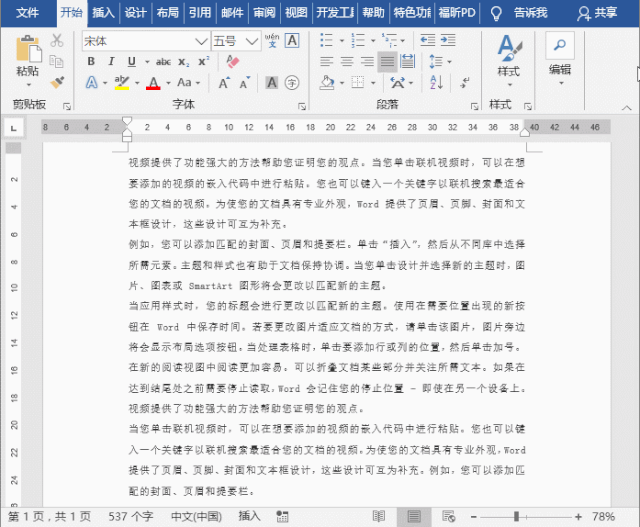Open font dialog launcher
Image resolution: width=640 pixels, height=527 pixels.
coord(302,106)
